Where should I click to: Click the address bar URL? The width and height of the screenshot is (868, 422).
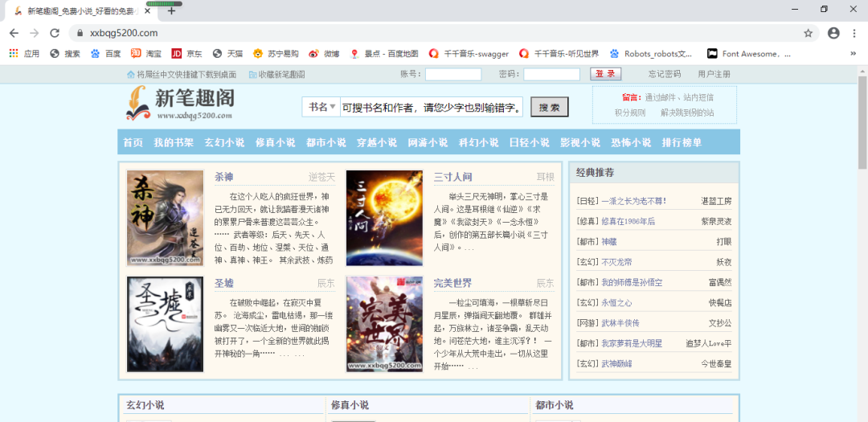(x=124, y=33)
